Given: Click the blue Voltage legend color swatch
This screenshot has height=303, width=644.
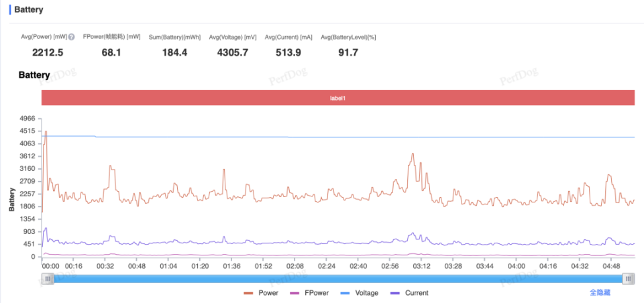Looking at the screenshot, I should pyautogui.click(x=345, y=293).
